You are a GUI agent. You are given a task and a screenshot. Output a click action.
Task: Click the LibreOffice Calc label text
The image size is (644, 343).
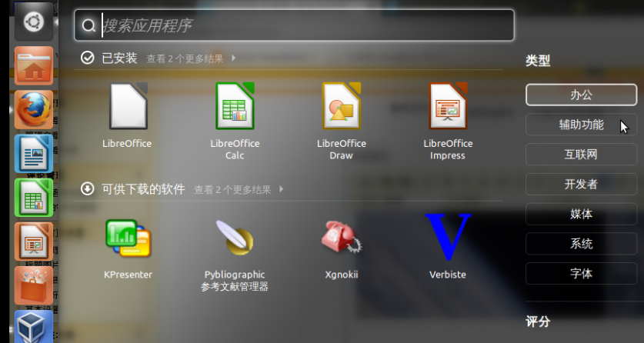pos(235,149)
